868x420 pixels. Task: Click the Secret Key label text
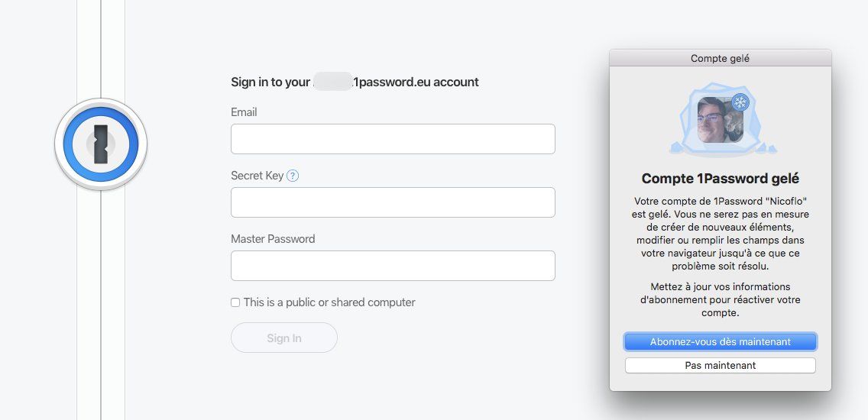pyautogui.click(x=257, y=176)
